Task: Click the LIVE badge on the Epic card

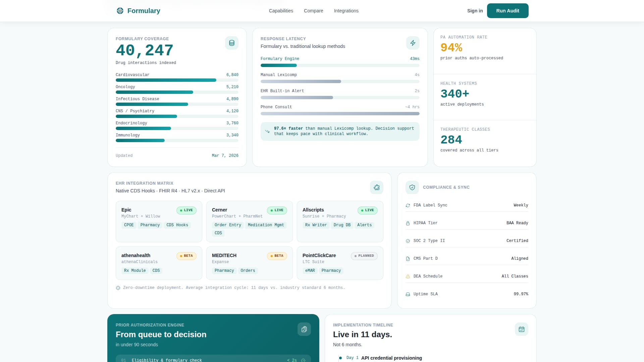Action: (x=186, y=210)
